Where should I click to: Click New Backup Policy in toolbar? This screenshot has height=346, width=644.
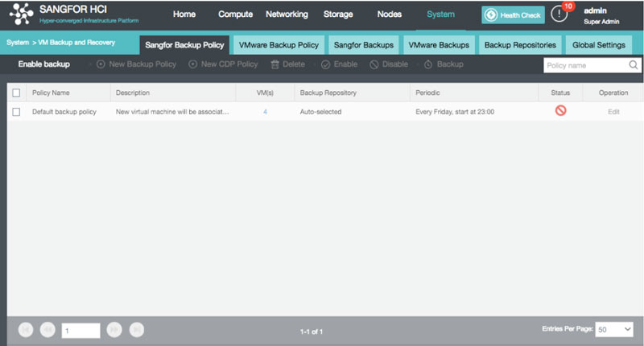(x=136, y=64)
